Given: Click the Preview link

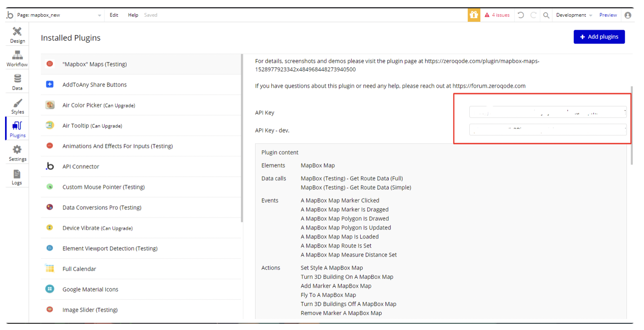Looking at the screenshot, I should [x=608, y=15].
